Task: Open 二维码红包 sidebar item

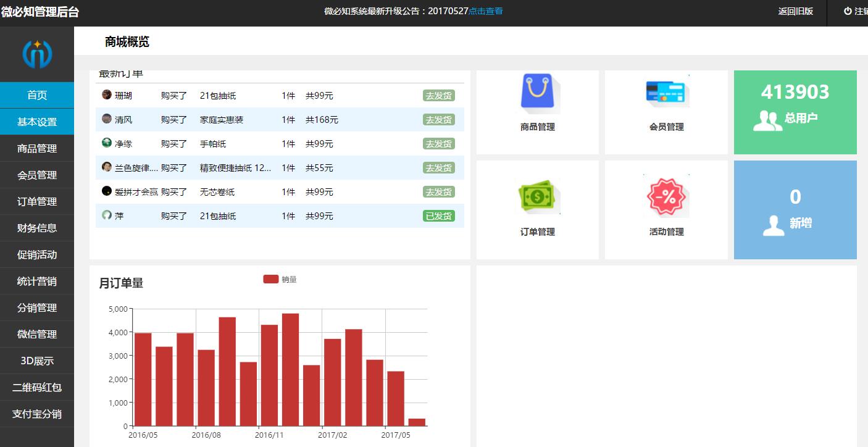Action: click(x=37, y=387)
